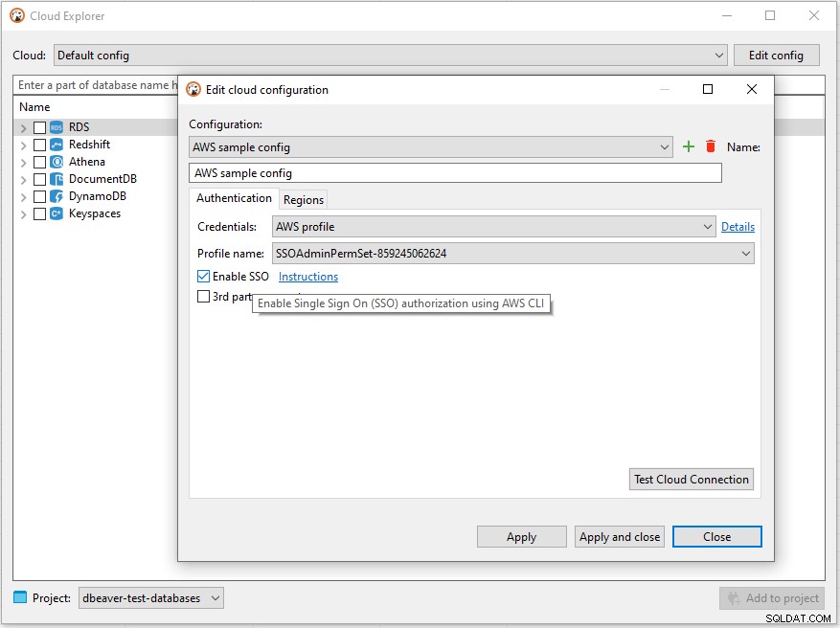The image size is (840, 628).
Task: Open the Project dbeaver-test-databases dropdown
Action: click(151, 597)
